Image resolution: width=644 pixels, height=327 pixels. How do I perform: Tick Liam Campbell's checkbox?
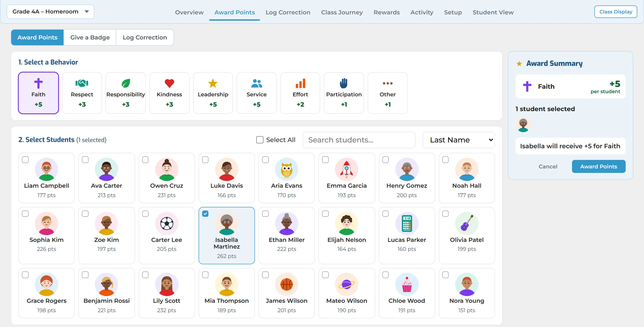tap(25, 160)
